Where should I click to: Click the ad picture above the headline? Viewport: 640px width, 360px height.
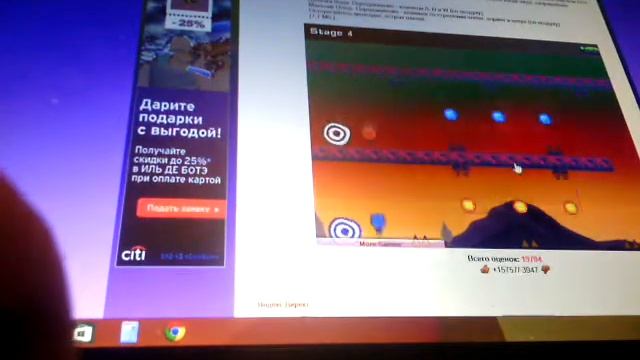(x=185, y=46)
